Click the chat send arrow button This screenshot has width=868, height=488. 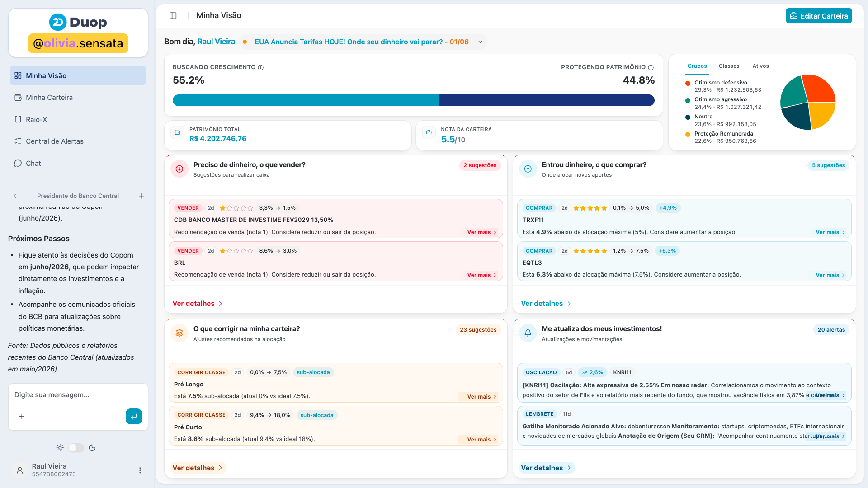coord(134,417)
